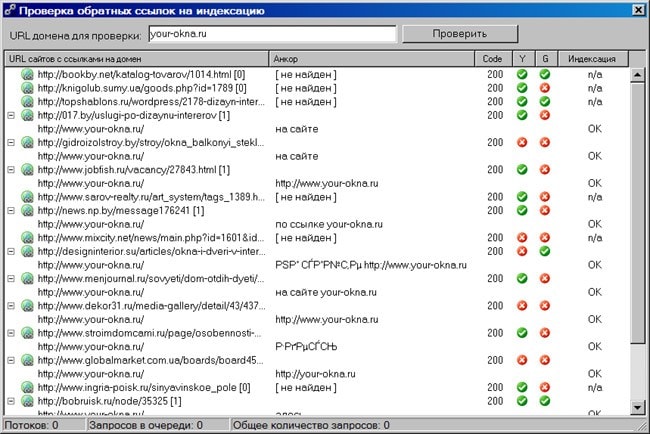The height and width of the screenshot is (434, 650).
Task: Sort by the G column header
Action: pyautogui.click(x=546, y=59)
